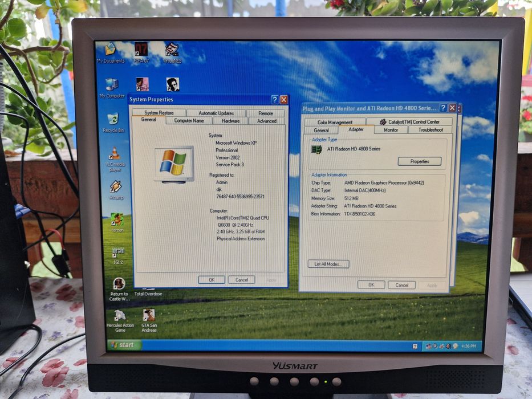Click OK in System Properties

click(212, 280)
